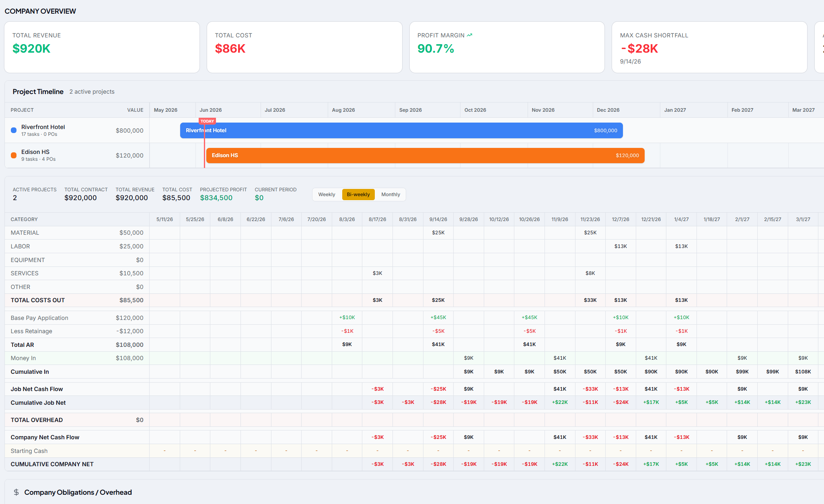Click the TOTAL COSTS OUT row label
Viewport: 824px width, 504px height.
(38, 300)
